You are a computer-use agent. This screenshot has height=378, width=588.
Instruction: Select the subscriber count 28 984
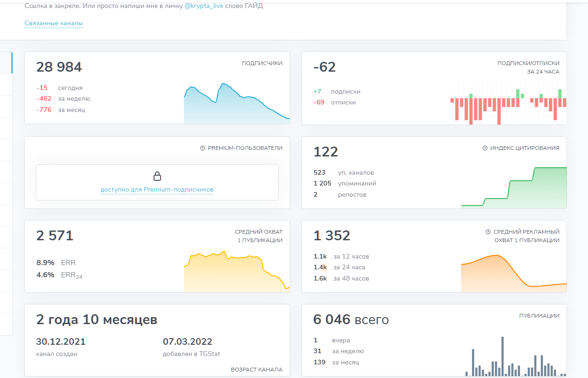click(59, 67)
